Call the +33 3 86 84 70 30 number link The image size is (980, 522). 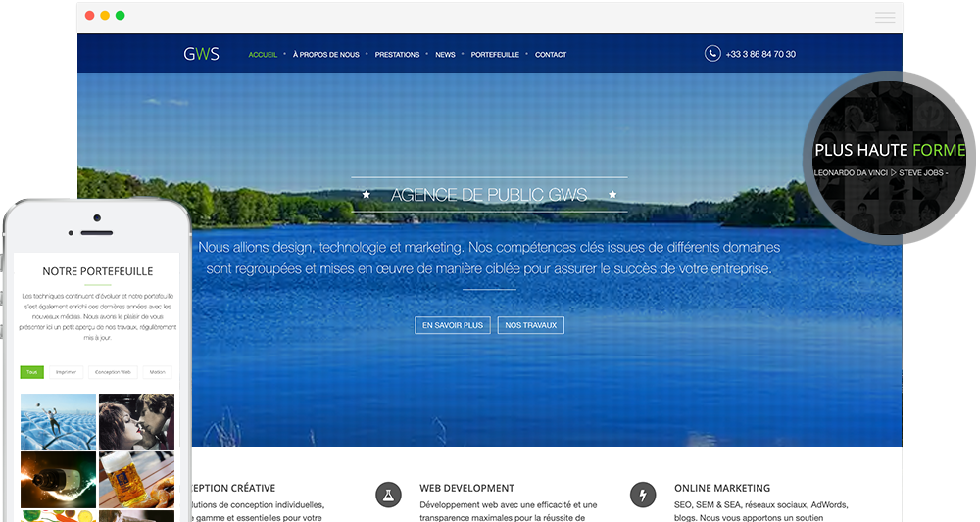760,54
